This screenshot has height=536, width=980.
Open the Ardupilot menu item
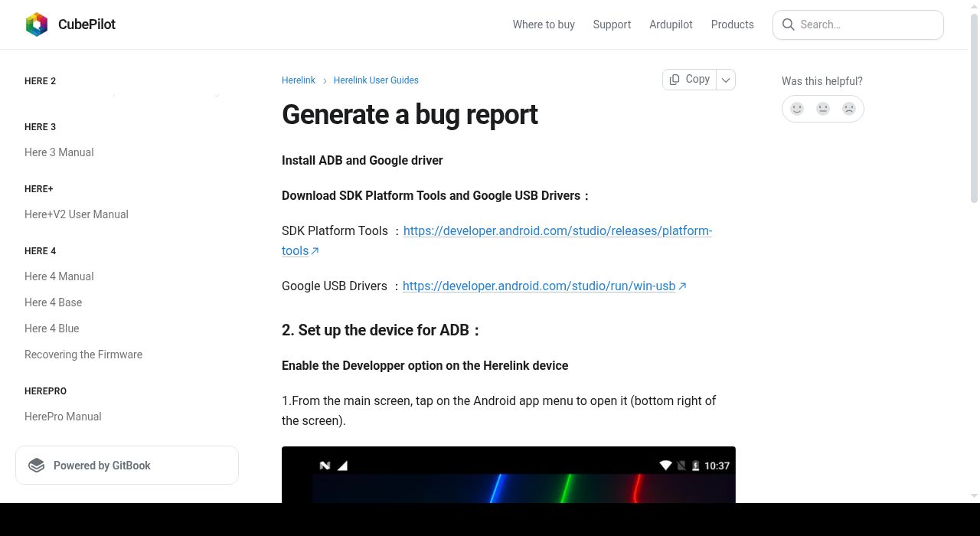(x=671, y=25)
